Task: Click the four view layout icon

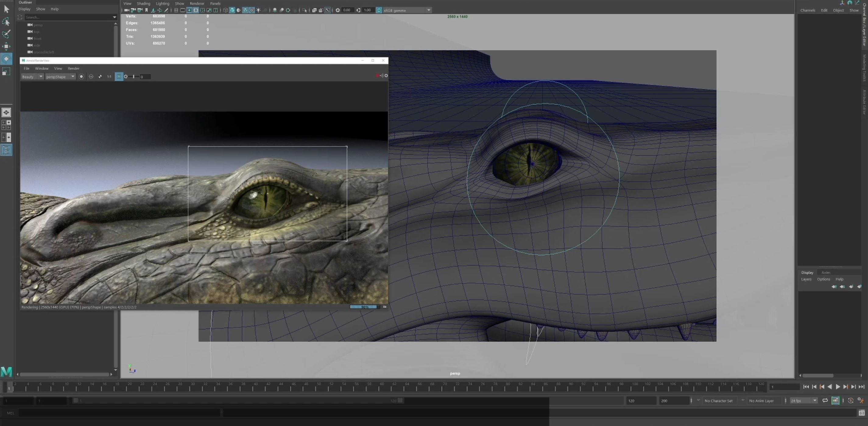Action: pyautogui.click(x=6, y=125)
